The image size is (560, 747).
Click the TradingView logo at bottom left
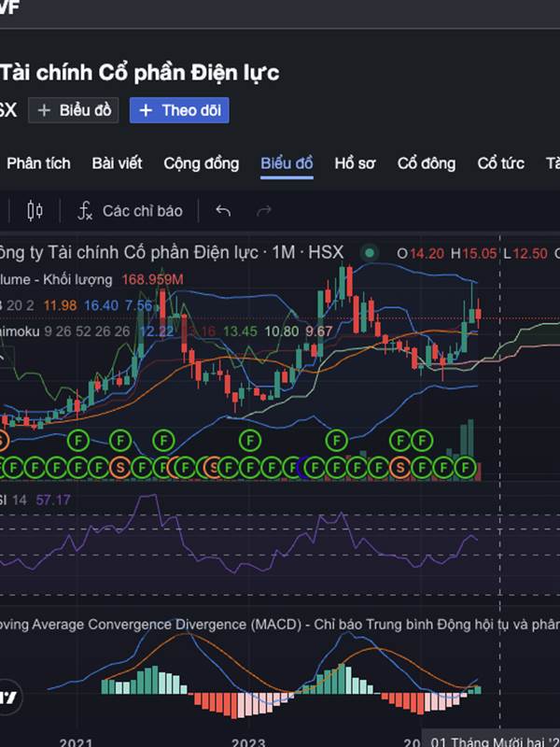point(7,697)
